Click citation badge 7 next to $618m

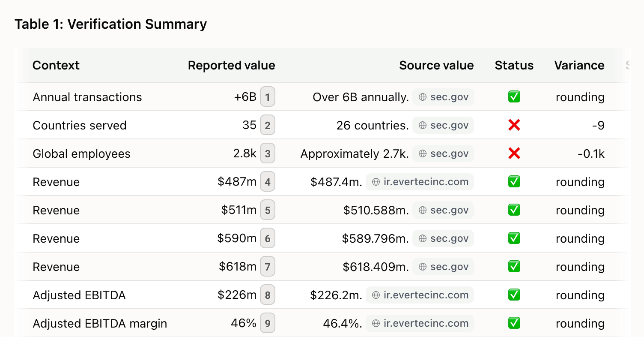[x=268, y=267]
